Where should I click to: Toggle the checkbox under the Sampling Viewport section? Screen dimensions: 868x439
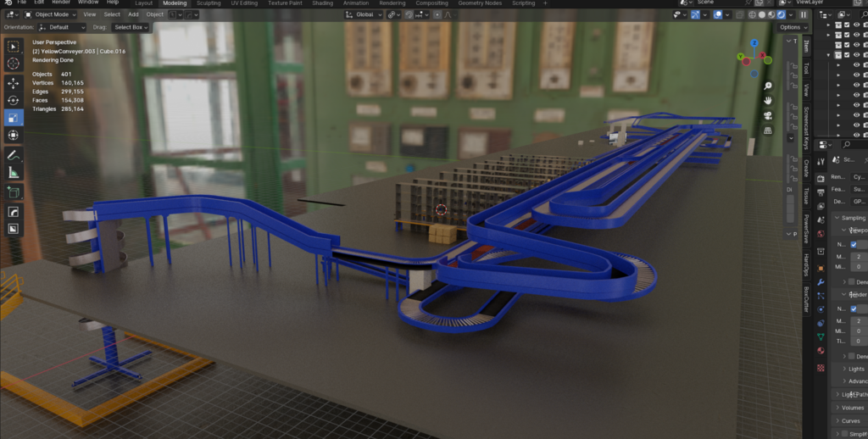point(854,245)
